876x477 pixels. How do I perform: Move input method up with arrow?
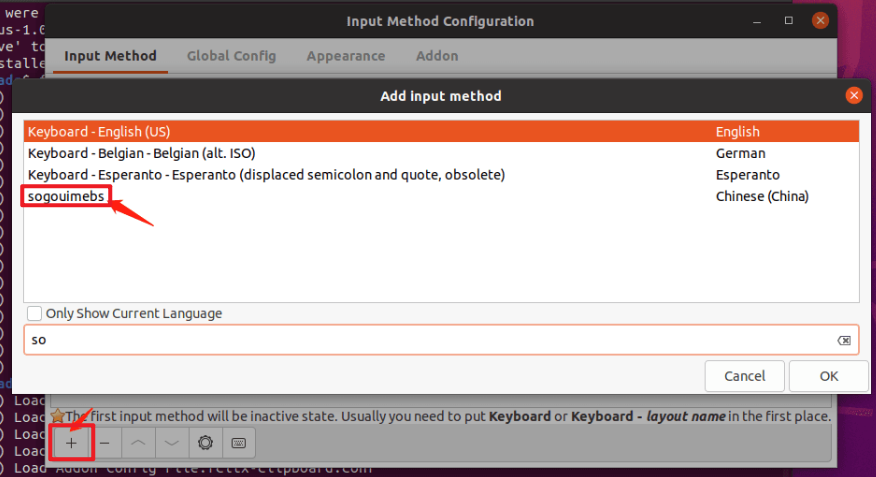click(139, 442)
